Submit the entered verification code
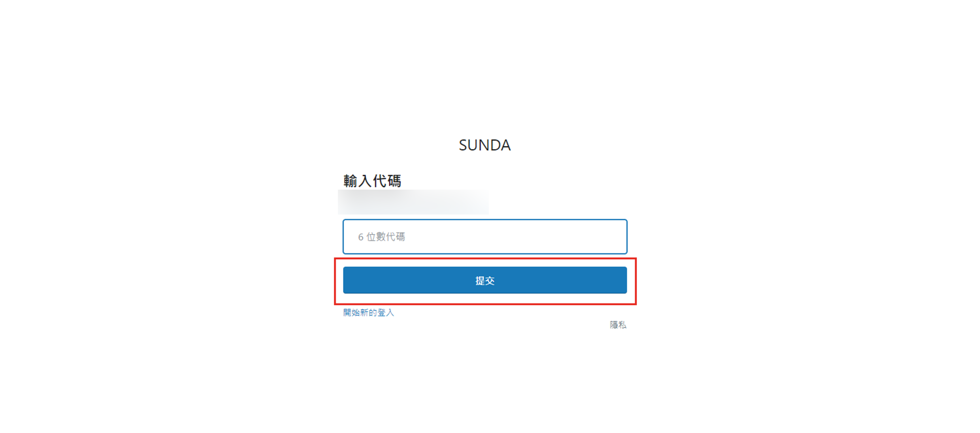This screenshot has height=433, width=980. (x=484, y=280)
